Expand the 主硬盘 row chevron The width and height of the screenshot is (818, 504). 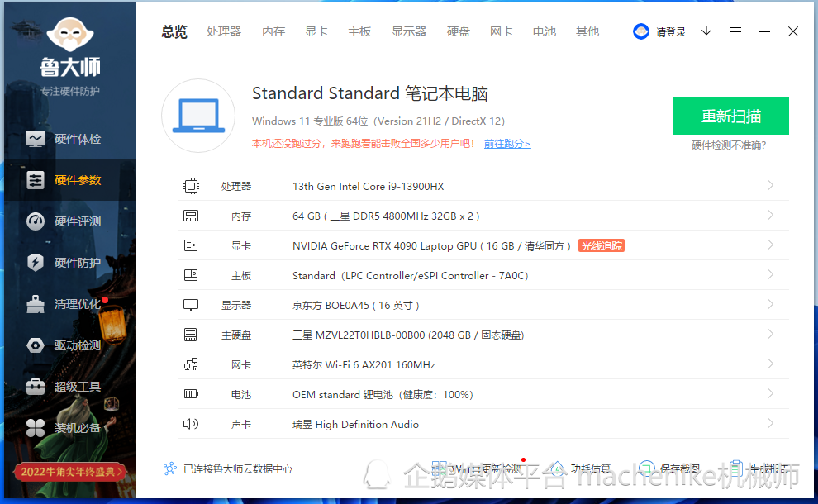coord(771,334)
